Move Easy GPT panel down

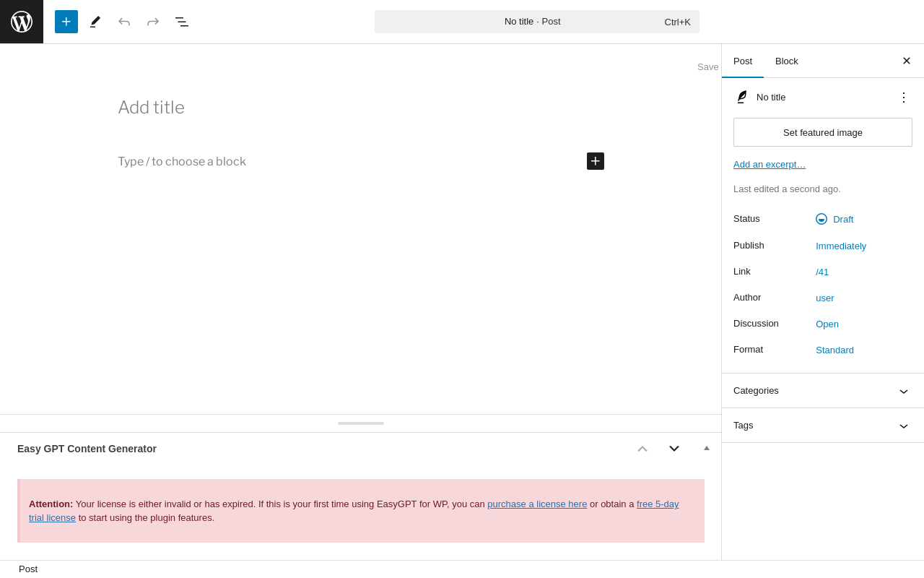(674, 449)
